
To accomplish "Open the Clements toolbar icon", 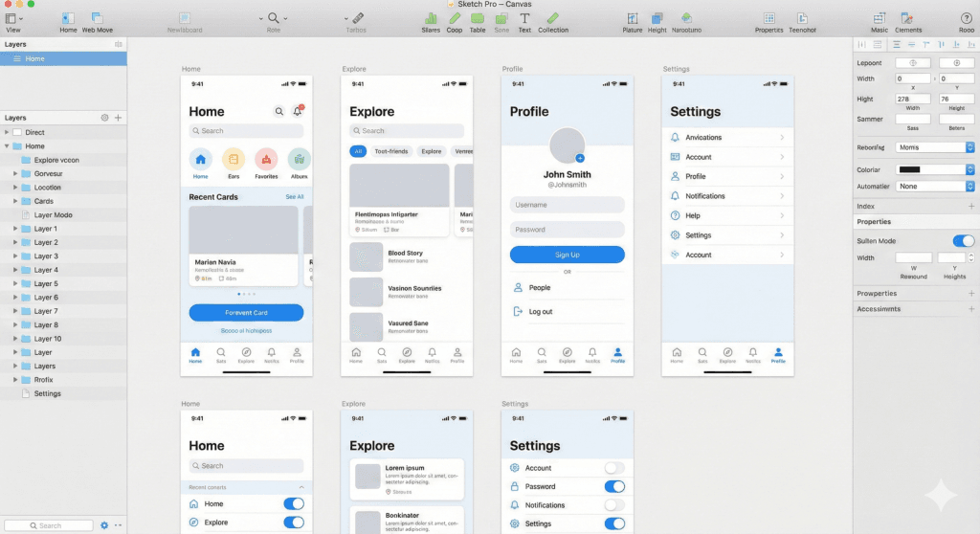I will pyautogui.click(x=906, y=19).
